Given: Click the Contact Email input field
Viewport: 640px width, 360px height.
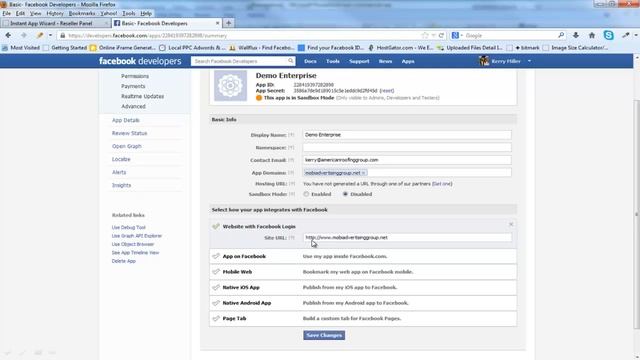Looking at the screenshot, I should 407,160.
